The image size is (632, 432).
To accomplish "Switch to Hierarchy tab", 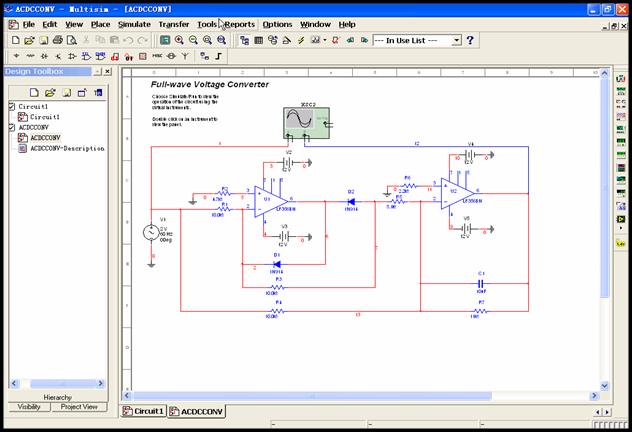I will (x=58, y=397).
